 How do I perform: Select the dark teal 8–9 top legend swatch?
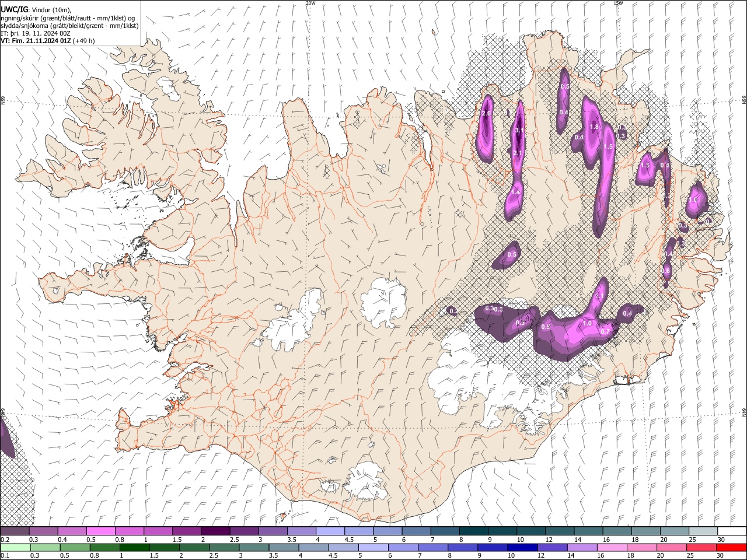tap(474, 531)
